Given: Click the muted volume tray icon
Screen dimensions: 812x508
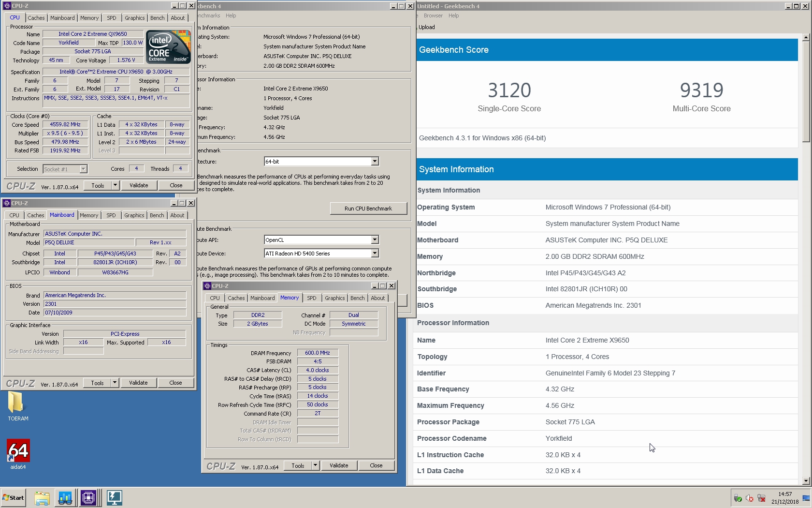Looking at the screenshot, I should (749, 498).
